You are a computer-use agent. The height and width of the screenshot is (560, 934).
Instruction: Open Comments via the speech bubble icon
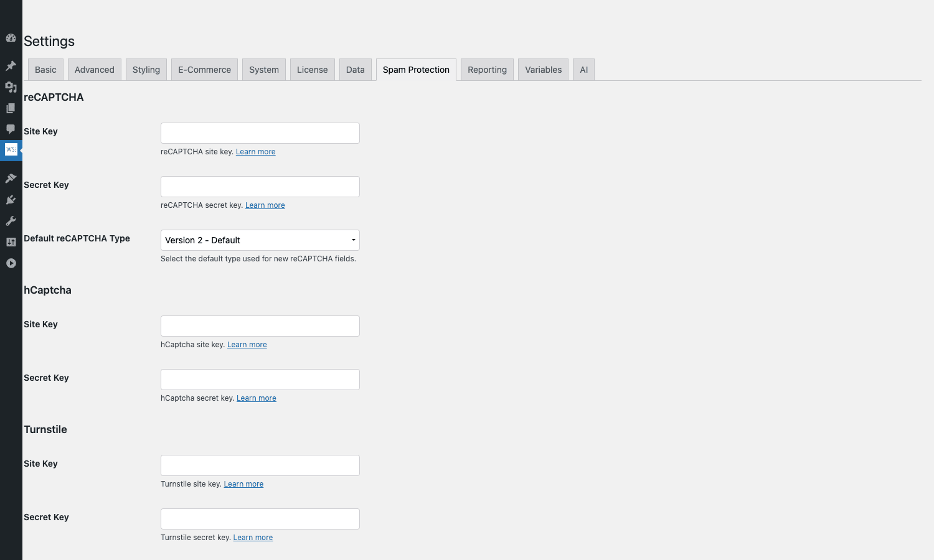coord(11,129)
